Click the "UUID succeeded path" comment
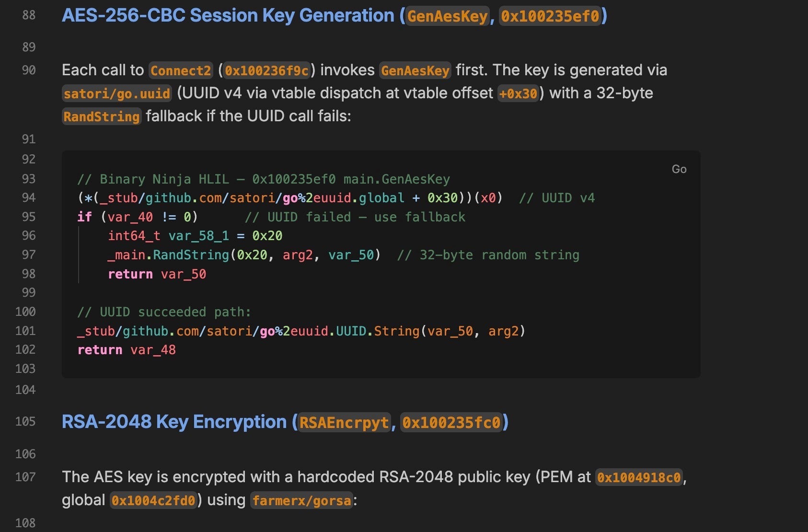This screenshot has width=808, height=532. (x=164, y=312)
